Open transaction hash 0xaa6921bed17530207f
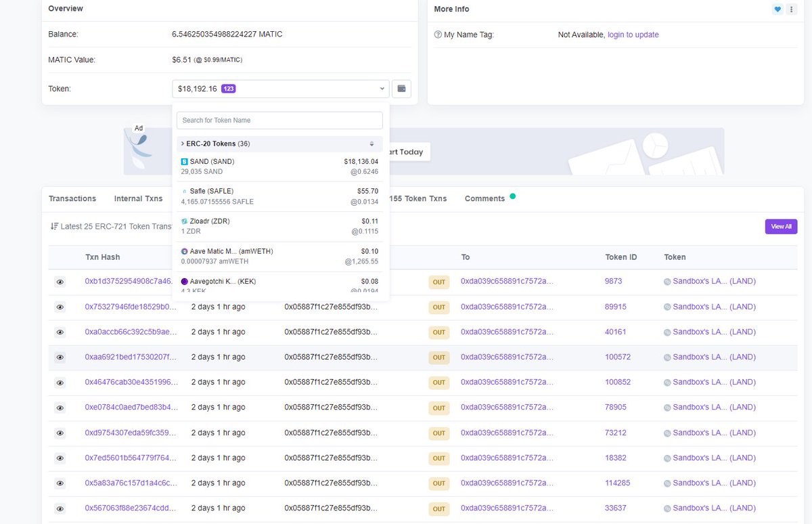This screenshot has width=812, height=524. (x=131, y=357)
